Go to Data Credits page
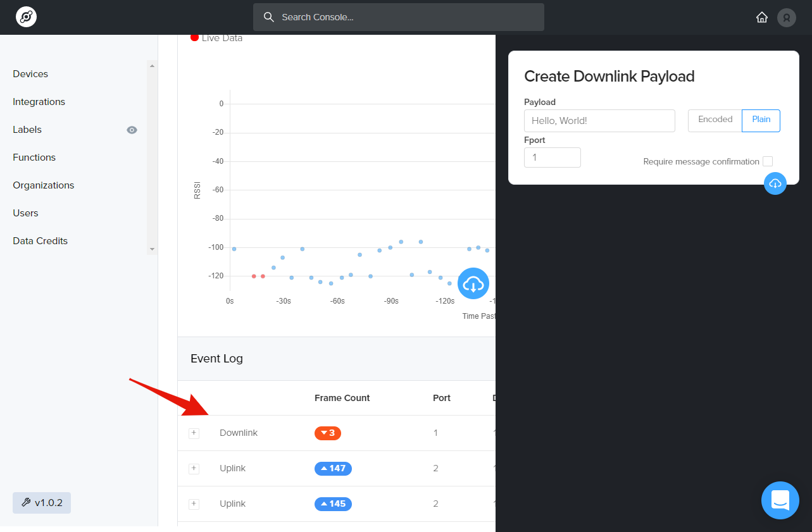The image size is (812, 532). [40, 241]
